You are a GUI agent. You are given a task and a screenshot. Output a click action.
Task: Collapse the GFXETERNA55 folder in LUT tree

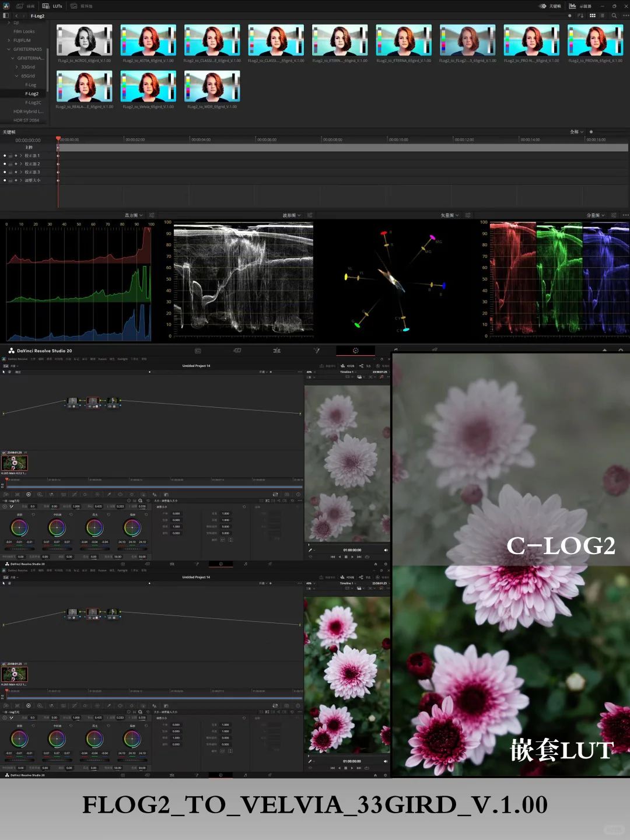point(9,49)
